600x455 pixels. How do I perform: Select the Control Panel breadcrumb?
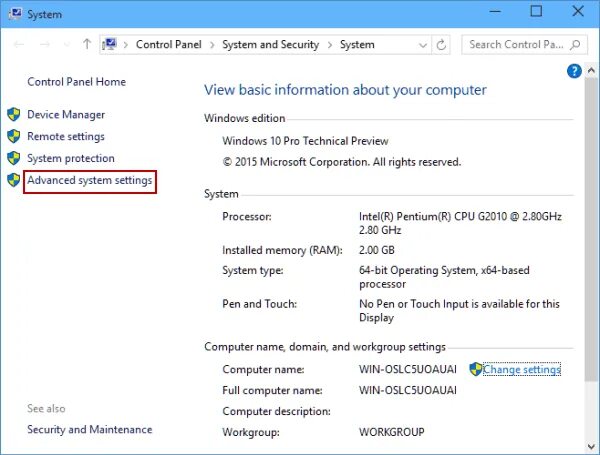tap(169, 44)
